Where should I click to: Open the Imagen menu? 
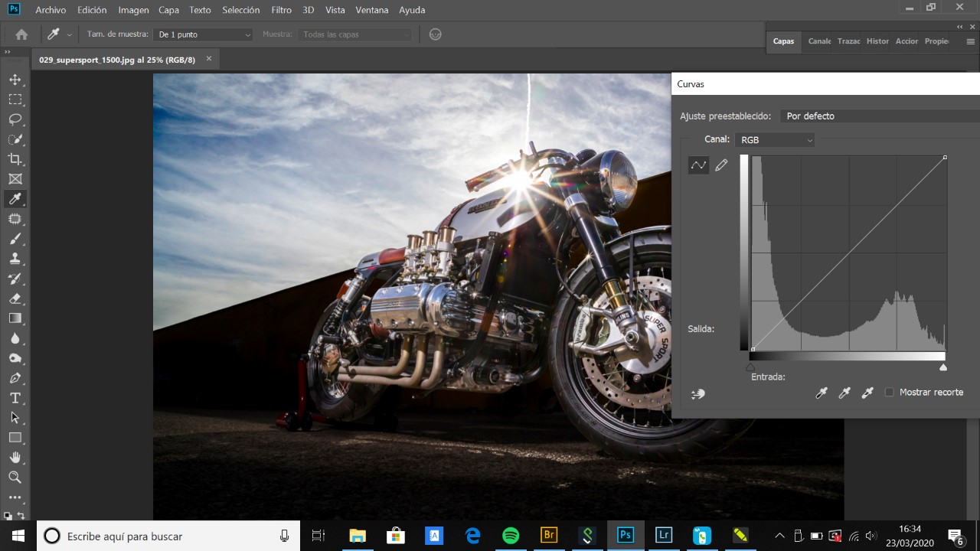coord(133,10)
